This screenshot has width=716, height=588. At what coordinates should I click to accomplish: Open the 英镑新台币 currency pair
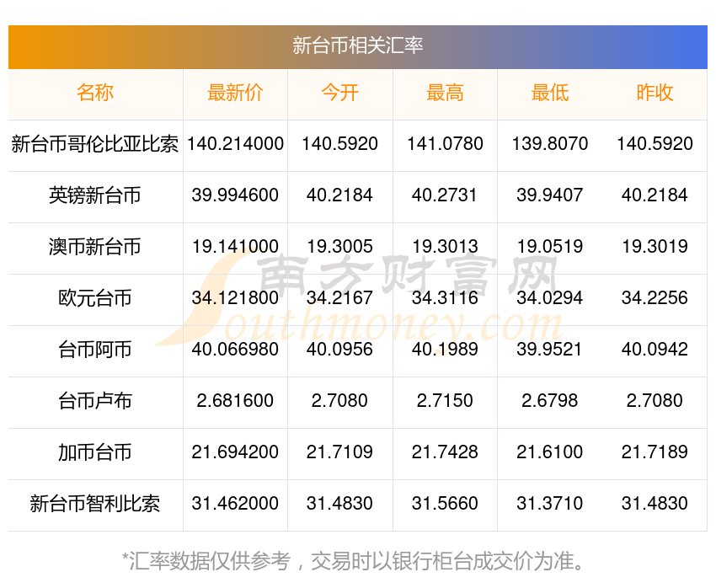(95, 195)
